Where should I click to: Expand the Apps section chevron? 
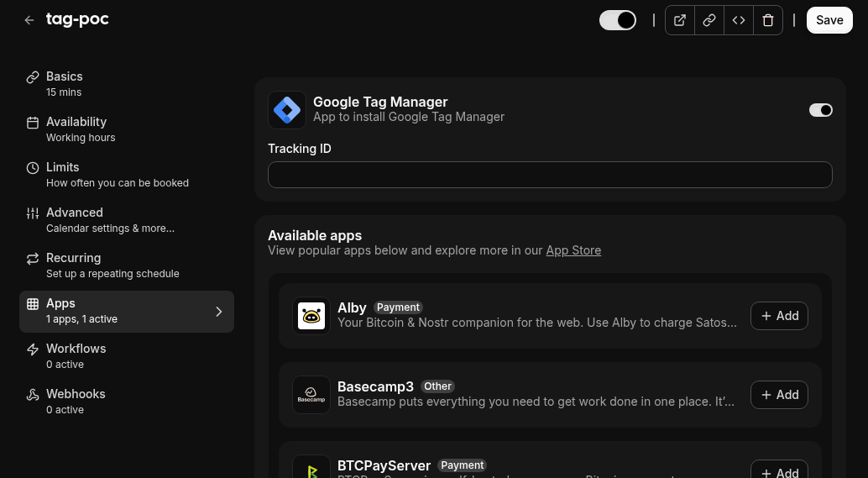coord(218,312)
